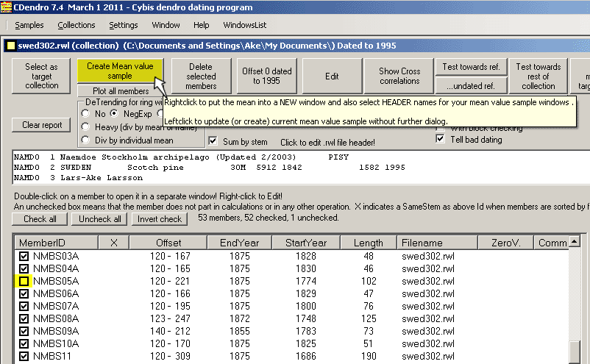
Task: Sort by Filename column header
Action: click(x=437, y=243)
